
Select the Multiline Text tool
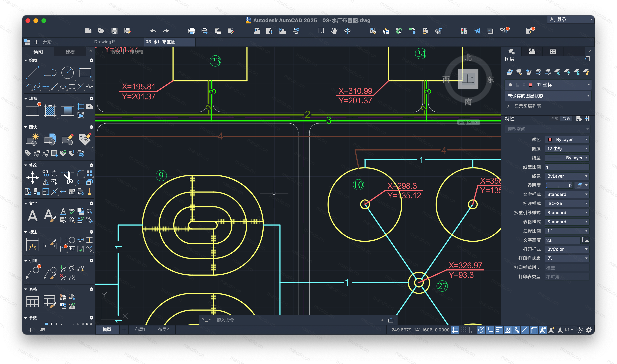[x=32, y=216]
